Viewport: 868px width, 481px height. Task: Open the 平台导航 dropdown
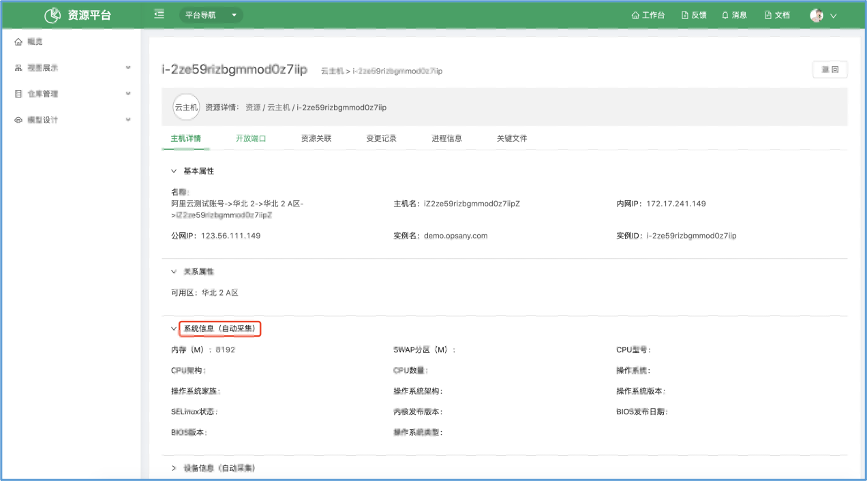coord(211,16)
